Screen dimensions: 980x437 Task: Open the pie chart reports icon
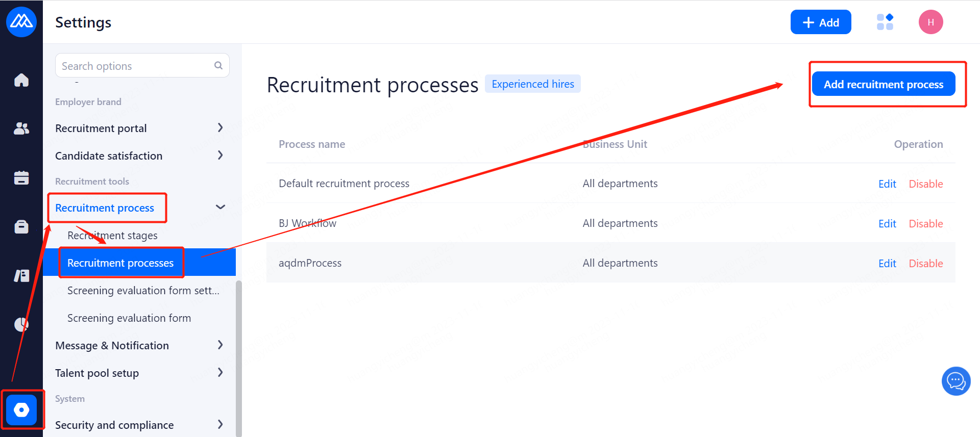(x=21, y=324)
